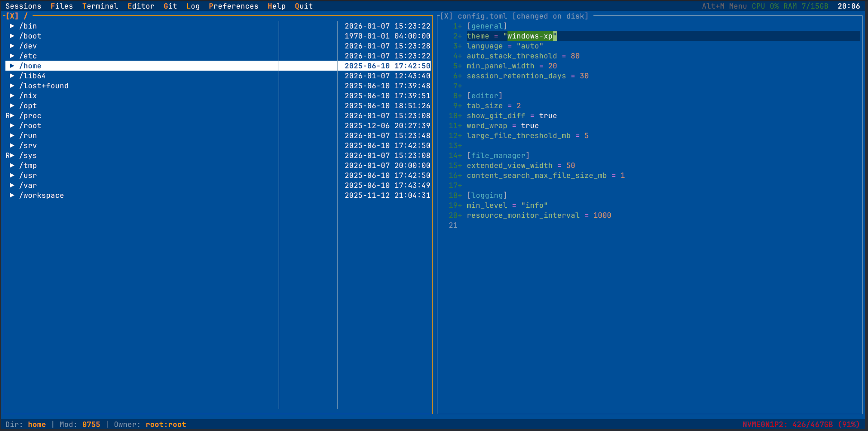Toggle the config.toml panel via its [X] marker
The height and width of the screenshot is (431, 868).
click(446, 16)
